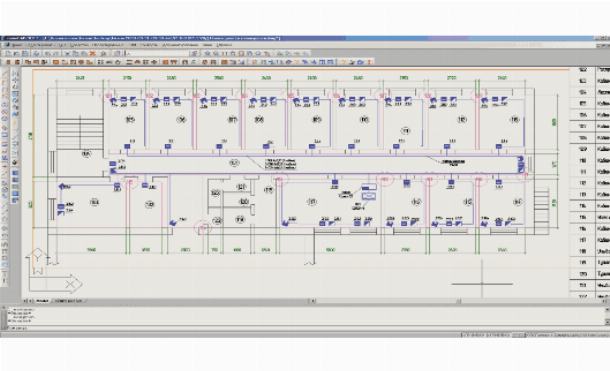Select the equipment box symbol in the large room
The width and height of the screenshot is (610, 371).
369,192
